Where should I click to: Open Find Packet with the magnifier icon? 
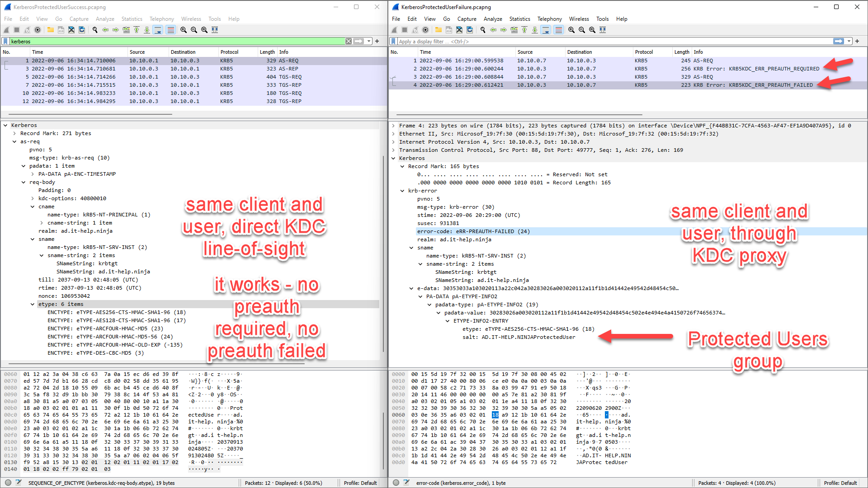coord(95,30)
